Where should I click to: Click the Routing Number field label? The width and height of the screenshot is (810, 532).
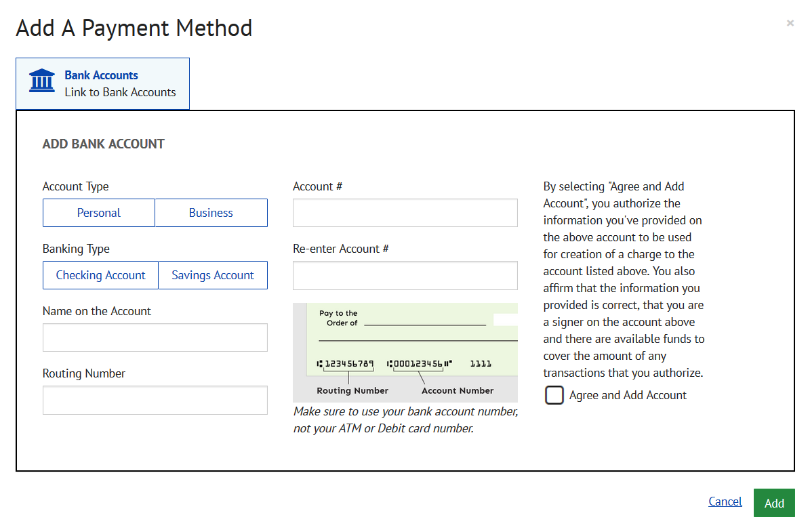pyautogui.click(x=83, y=373)
